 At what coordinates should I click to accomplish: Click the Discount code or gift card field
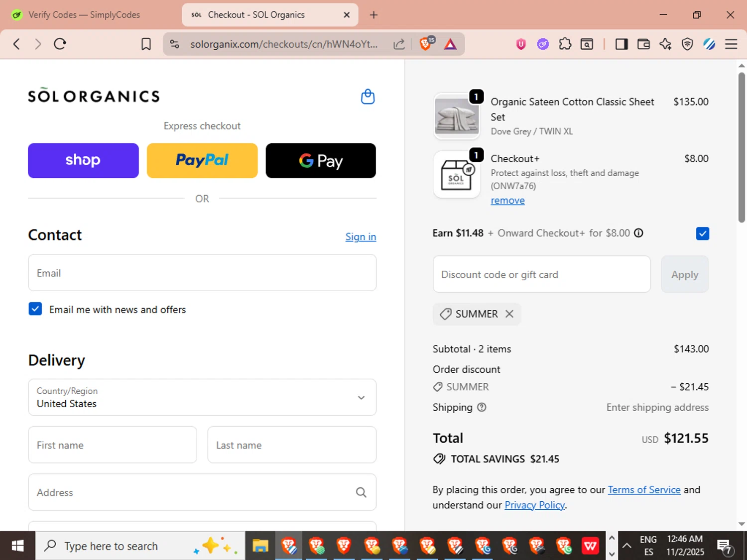click(x=542, y=274)
